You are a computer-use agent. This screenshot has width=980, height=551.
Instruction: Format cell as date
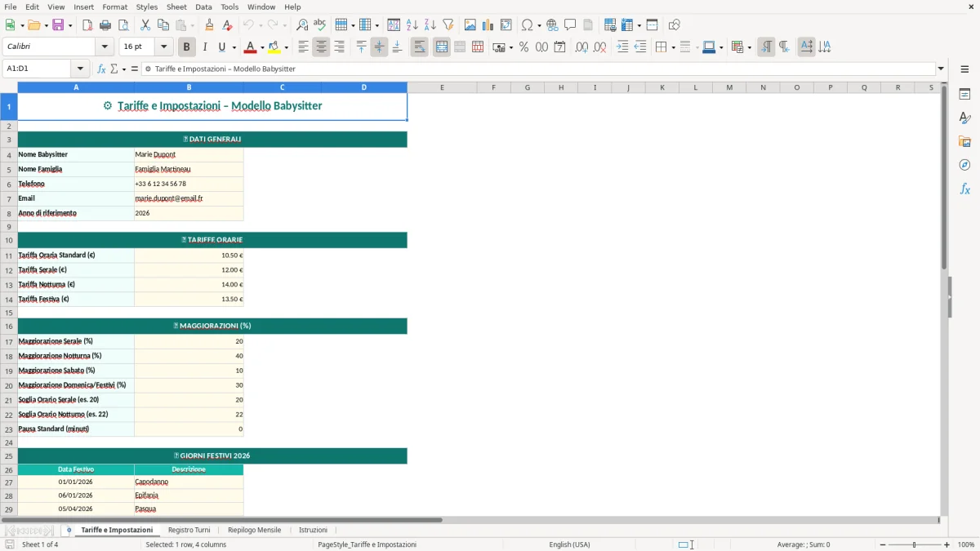(559, 47)
